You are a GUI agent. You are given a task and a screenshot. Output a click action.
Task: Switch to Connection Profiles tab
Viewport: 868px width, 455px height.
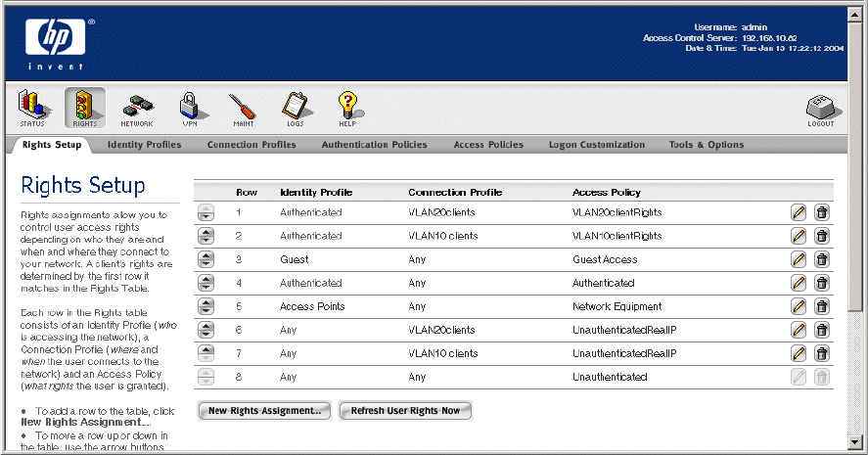coord(251,145)
